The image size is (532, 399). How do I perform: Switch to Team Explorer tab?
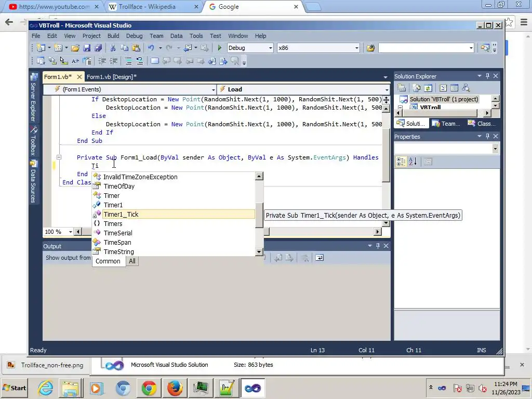point(446,124)
